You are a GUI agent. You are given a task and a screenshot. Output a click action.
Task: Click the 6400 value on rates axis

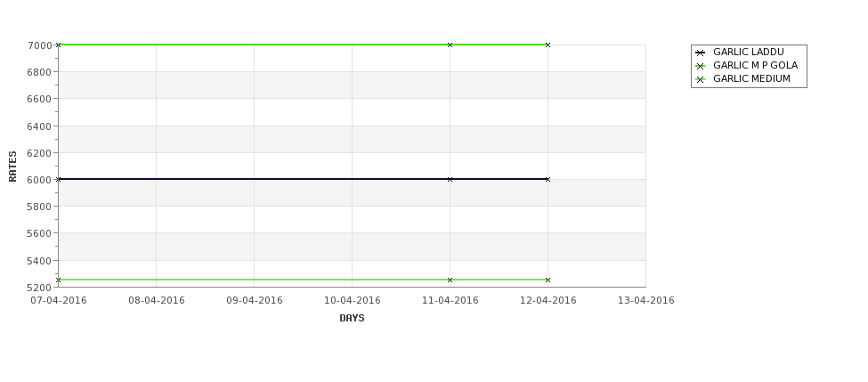point(39,126)
